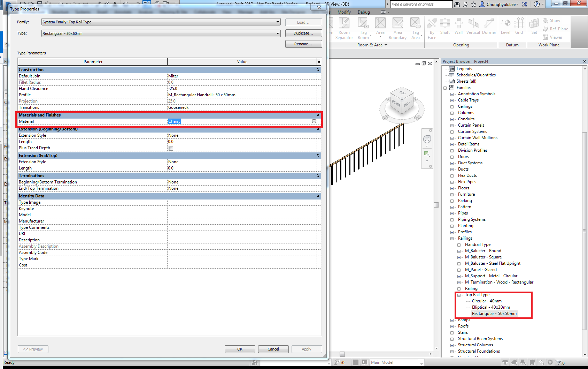Click the selection filter funnel icon
The image size is (588, 369).
tap(558, 363)
